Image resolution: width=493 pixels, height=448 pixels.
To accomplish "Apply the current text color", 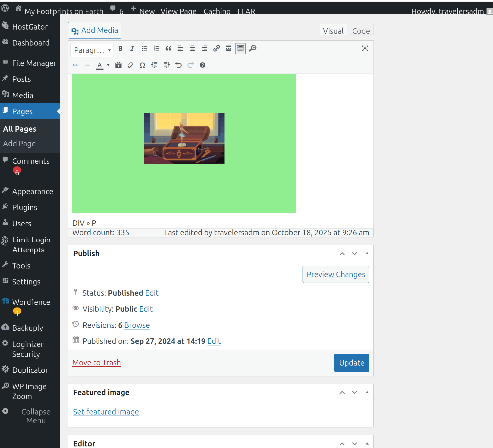I will coord(100,65).
